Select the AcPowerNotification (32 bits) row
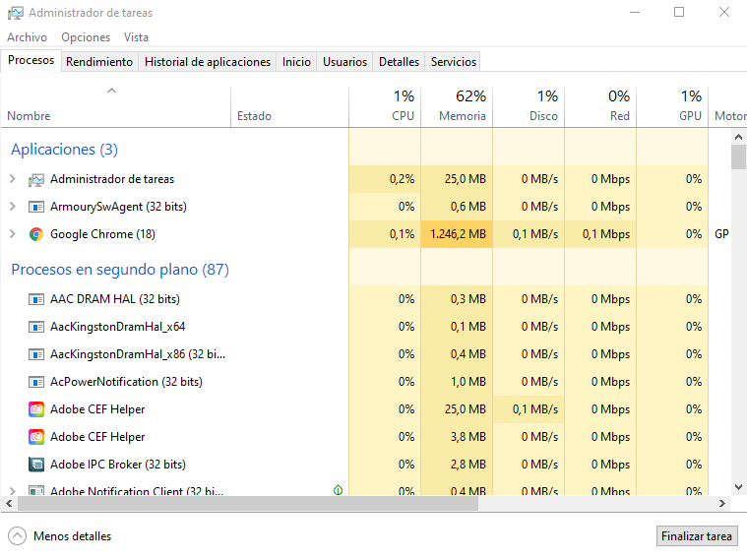Image resolution: width=747 pixels, height=560 pixels. pyautogui.click(x=354, y=382)
